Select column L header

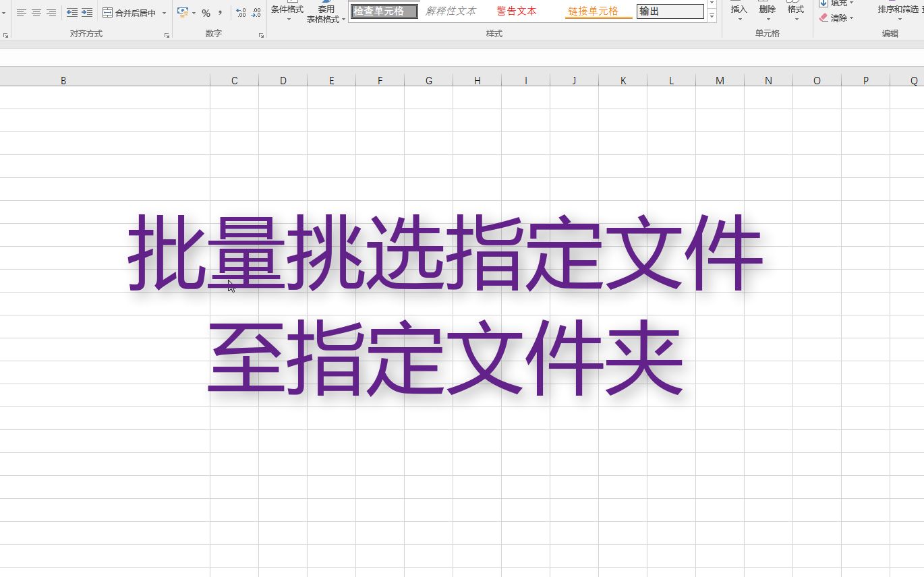tap(672, 81)
